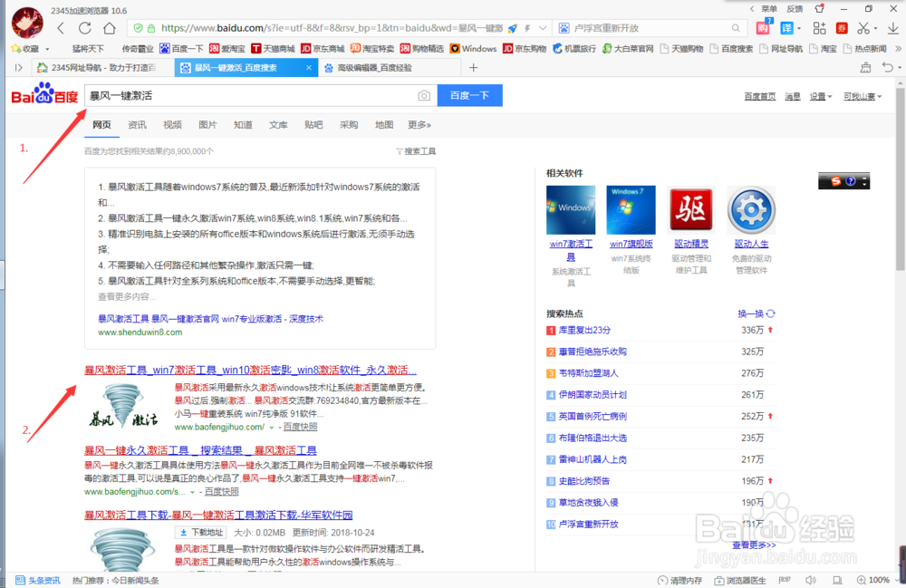Click the search-by-image camera icon

(x=424, y=95)
